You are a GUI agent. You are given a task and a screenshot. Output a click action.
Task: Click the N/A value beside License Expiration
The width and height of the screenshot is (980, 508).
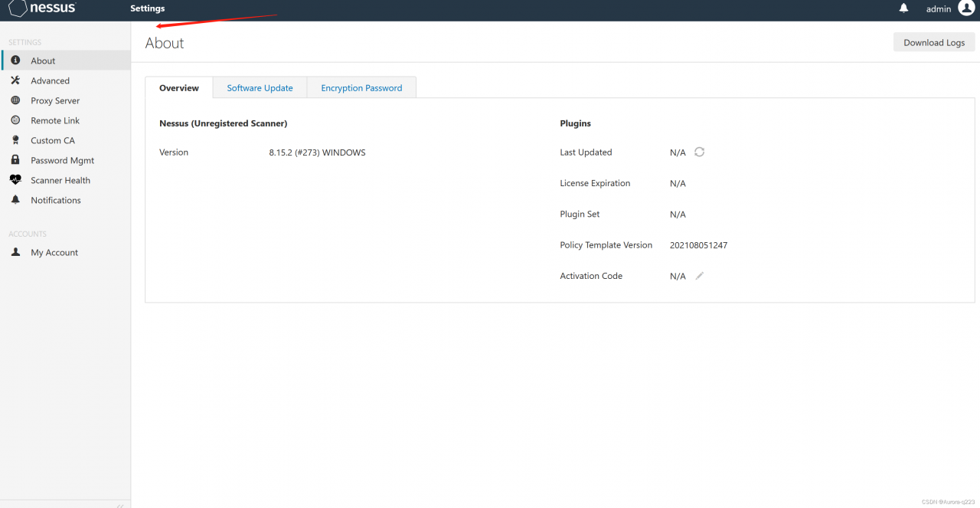(x=678, y=184)
